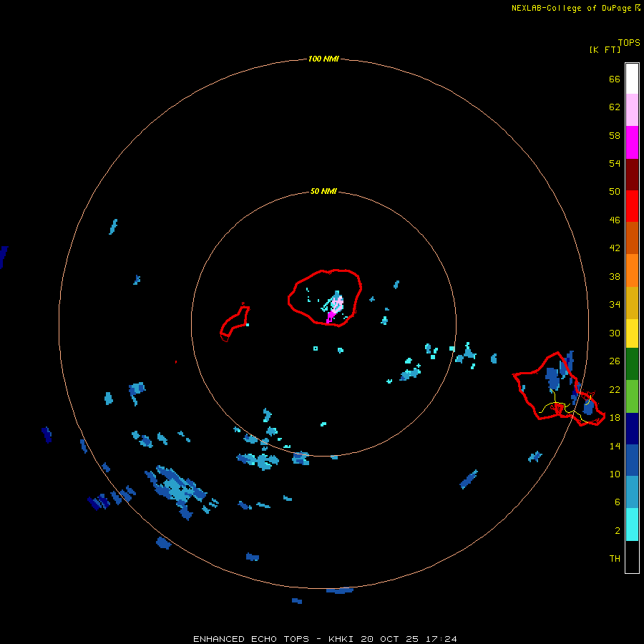The image size is (644, 644).
Task: Pick the white swatch atop the legend
Action: [x=632, y=79]
